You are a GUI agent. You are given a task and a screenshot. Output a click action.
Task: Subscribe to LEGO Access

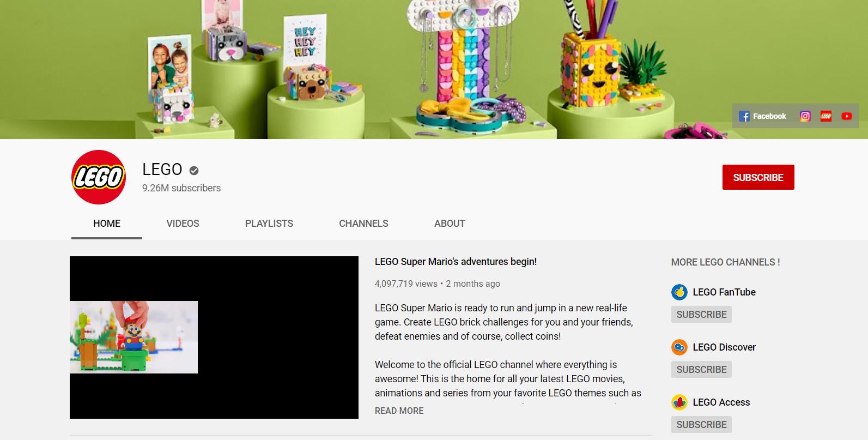coord(701,425)
